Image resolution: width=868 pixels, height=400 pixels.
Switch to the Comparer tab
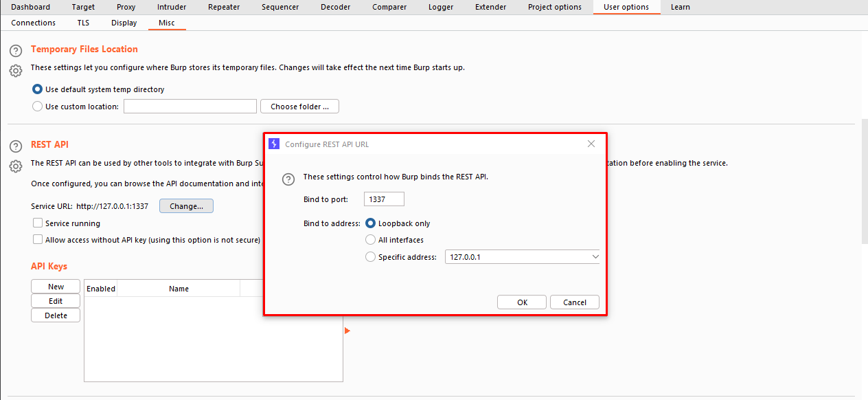pos(389,7)
